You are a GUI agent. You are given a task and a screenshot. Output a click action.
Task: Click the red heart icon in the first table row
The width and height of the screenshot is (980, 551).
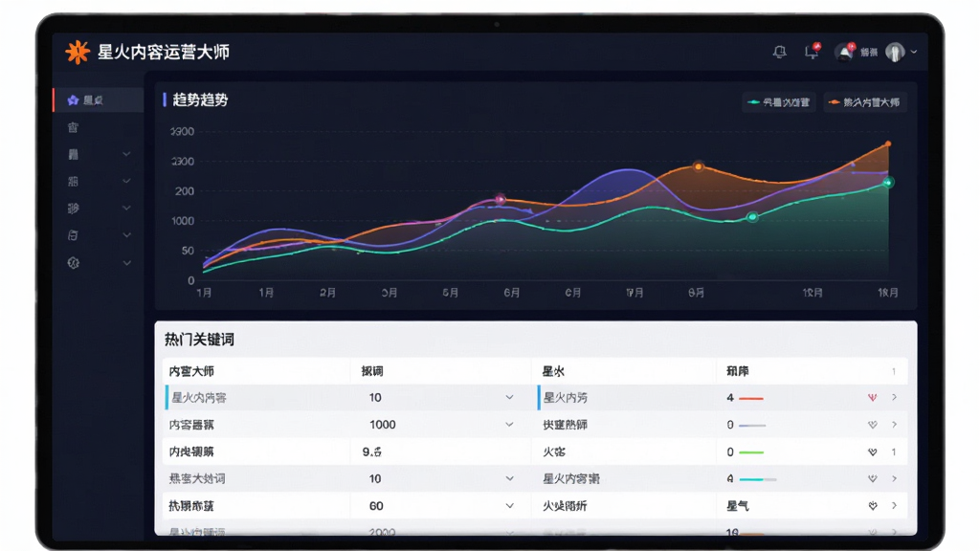coord(873,397)
